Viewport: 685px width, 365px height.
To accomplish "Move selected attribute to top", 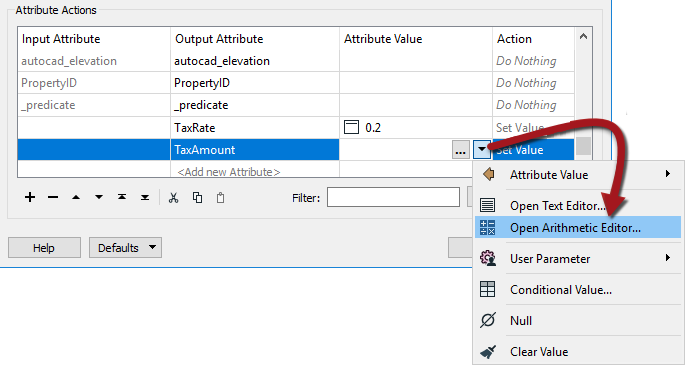I will [122, 197].
